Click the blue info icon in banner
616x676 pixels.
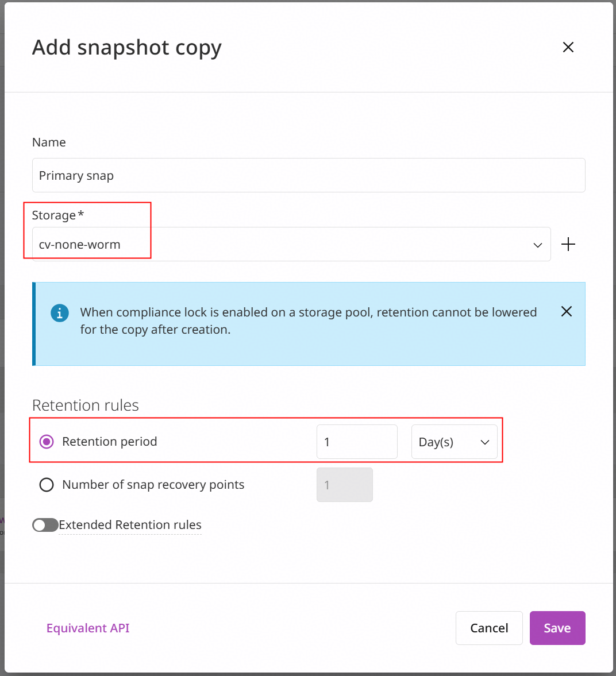point(60,313)
